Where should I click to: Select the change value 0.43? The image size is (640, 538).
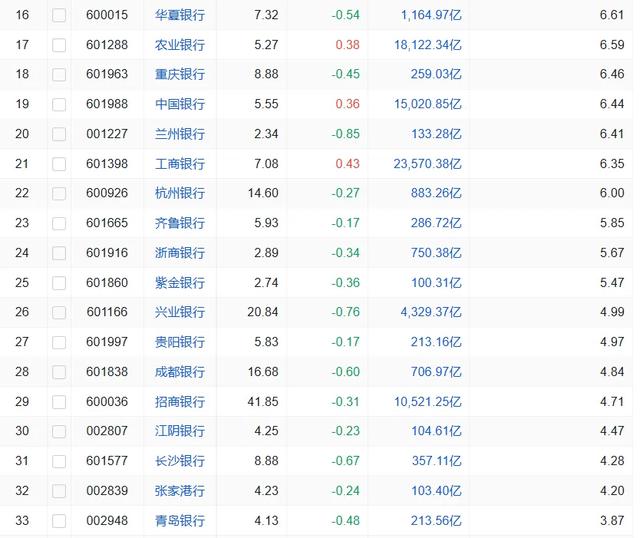click(x=347, y=164)
